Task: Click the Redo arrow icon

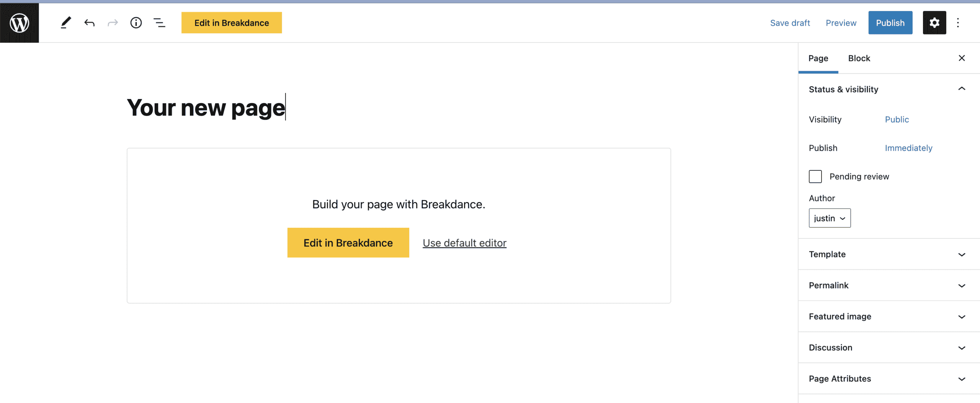Action: [x=113, y=23]
